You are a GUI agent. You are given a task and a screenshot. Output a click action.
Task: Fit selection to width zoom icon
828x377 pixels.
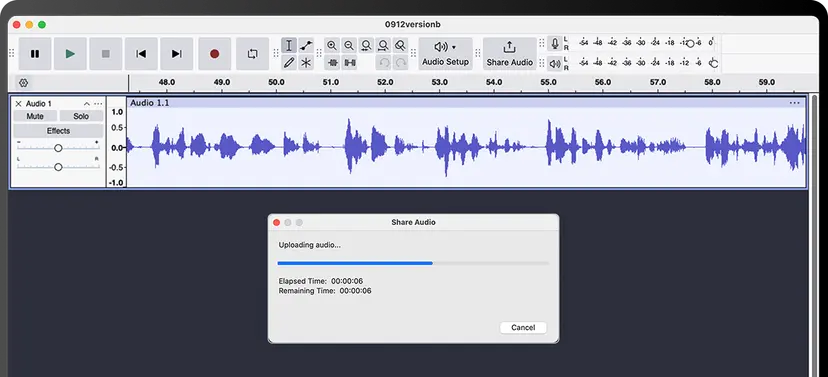click(366, 45)
